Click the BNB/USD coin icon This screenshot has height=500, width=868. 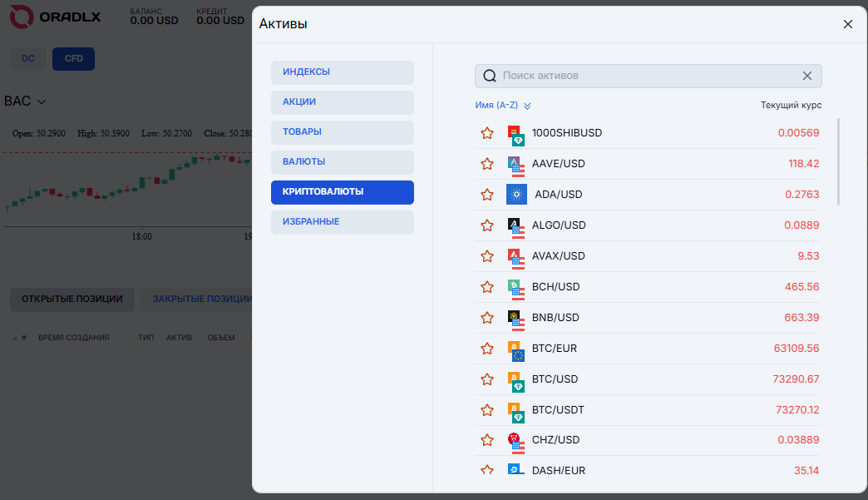tap(516, 318)
